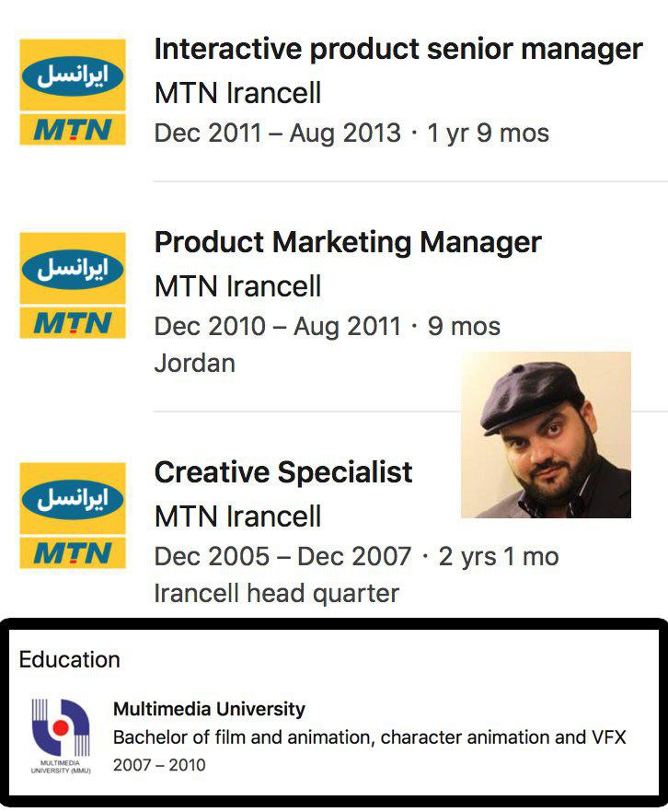The height and width of the screenshot is (812, 668).
Task: Click the MTN Irancell logo beside Creative Specialist
Action: pos(73,516)
